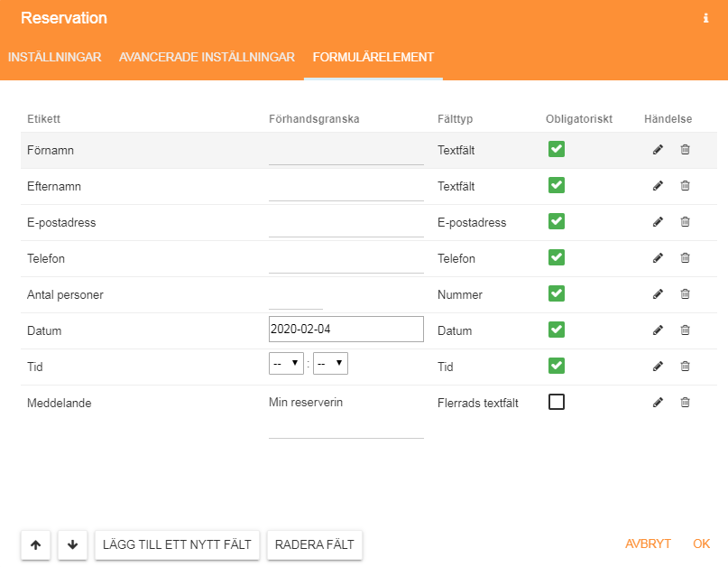Confirm changes with the OK button

(x=701, y=544)
